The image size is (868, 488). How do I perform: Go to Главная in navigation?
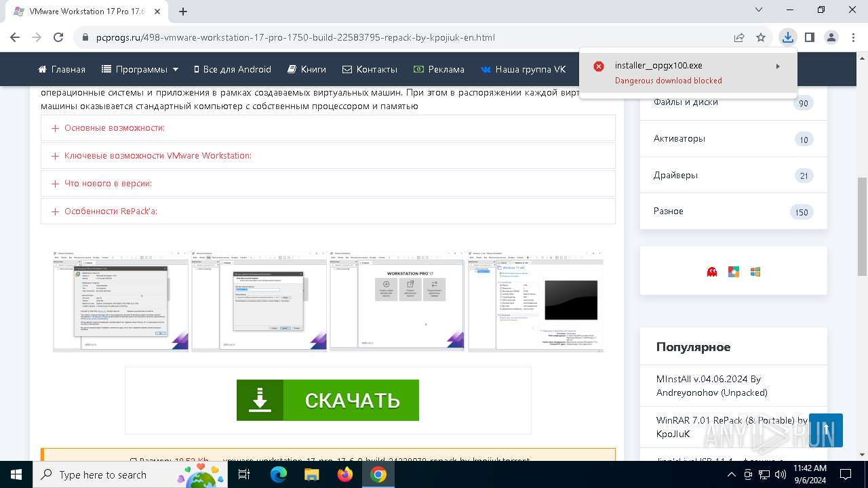(x=62, y=69)
